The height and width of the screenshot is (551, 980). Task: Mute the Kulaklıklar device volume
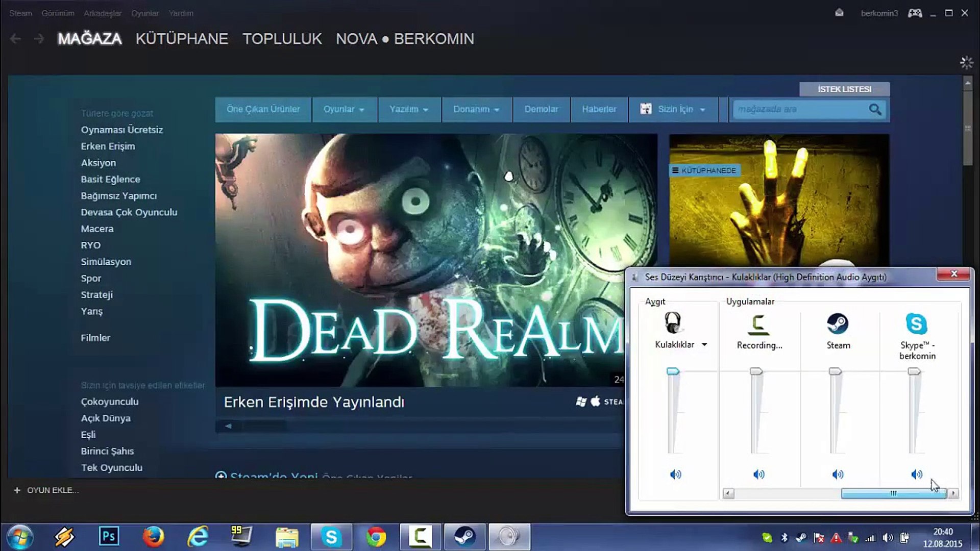point(675,474)
